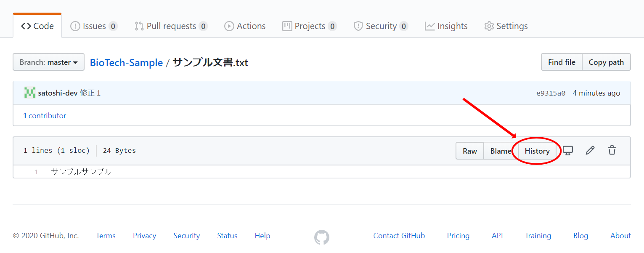Image resolution: width=644 pixels, height=253 pixels.
Task: Open the API footer link
Action: click(497, 236)
